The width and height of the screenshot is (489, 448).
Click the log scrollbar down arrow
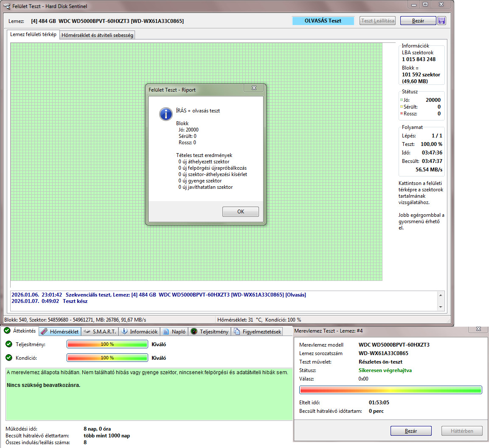pyautogui.click(x=441, y=307)
